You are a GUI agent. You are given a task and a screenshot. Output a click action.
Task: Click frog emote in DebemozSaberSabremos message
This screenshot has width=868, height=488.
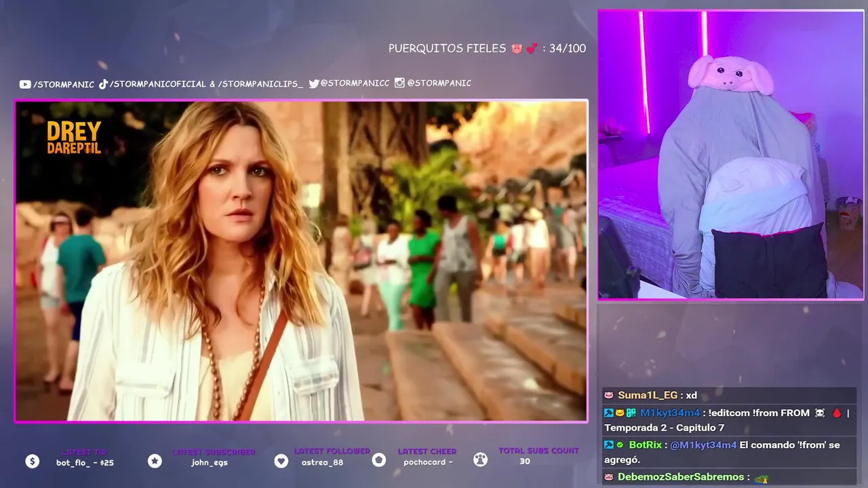click(x=761, y=479)
